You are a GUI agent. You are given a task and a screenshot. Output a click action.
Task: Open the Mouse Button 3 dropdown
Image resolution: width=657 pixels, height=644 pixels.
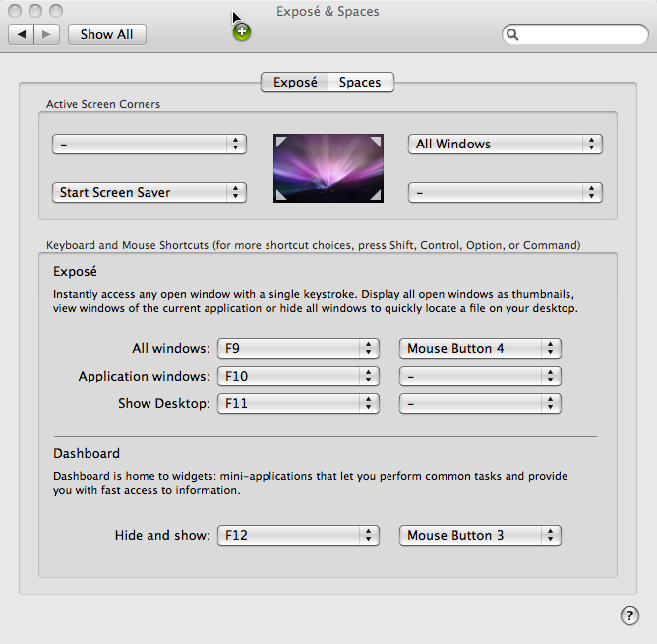tap(480, 536)
